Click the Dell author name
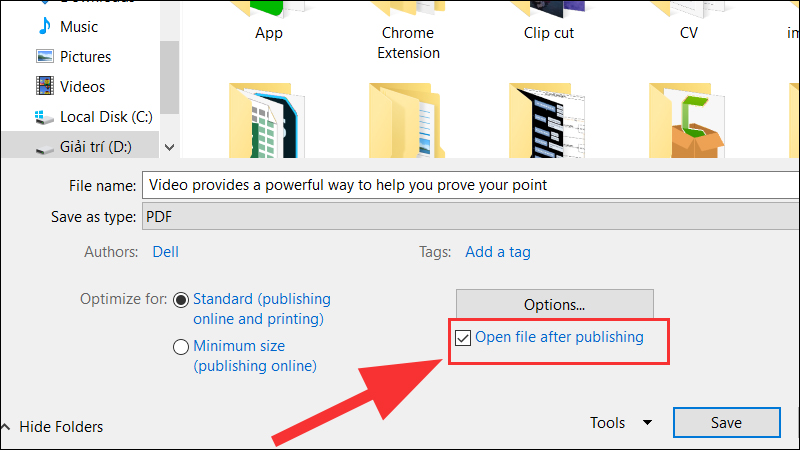The width and height of the screenshot is (800, 450). (165, 252)
